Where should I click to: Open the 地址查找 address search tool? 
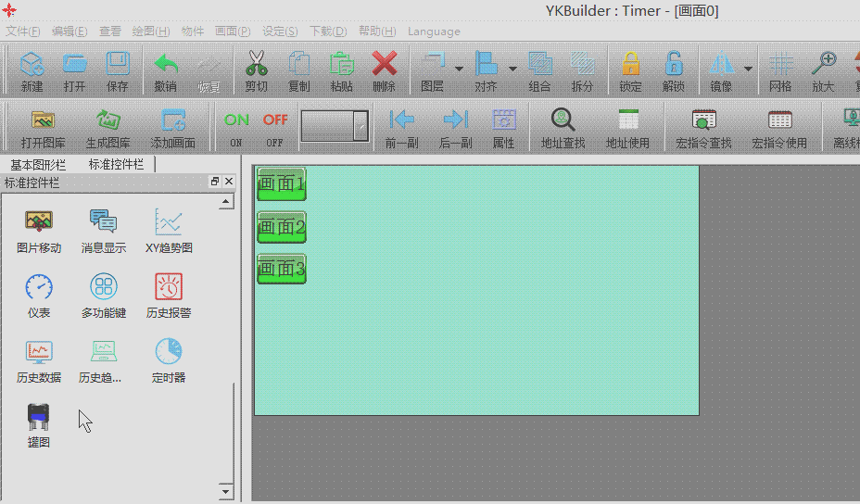coord(563,127)
